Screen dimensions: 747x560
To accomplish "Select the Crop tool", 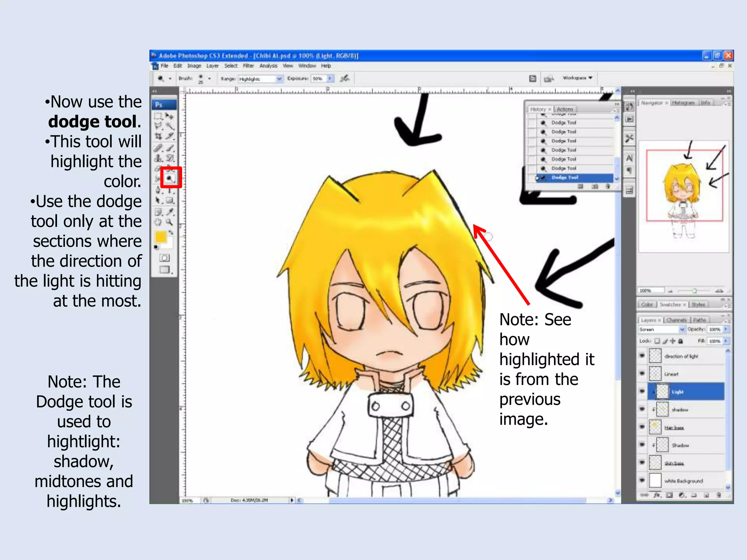I will [158, 136].
